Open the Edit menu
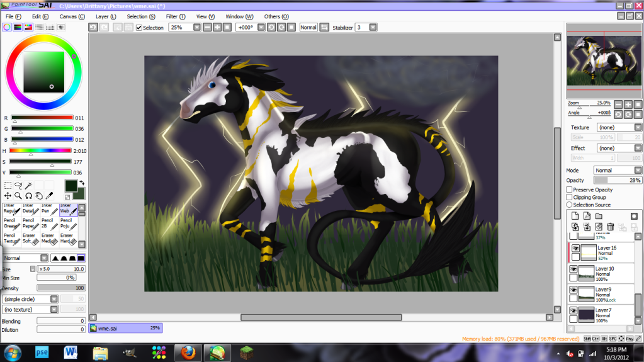Viewport: 644px width, 362px height. (40, 16)
